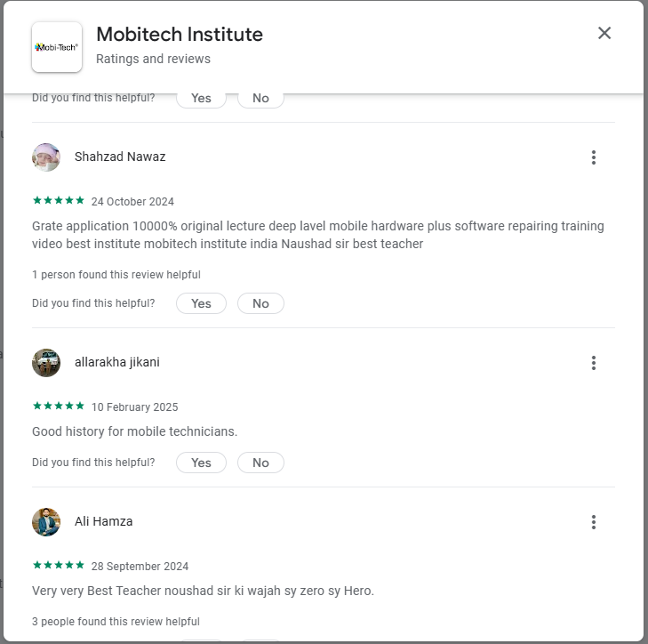The height and width of the screenshot is (644, 648).
Task: Click Yes on the topmost partially visible review
Action: 201,98
